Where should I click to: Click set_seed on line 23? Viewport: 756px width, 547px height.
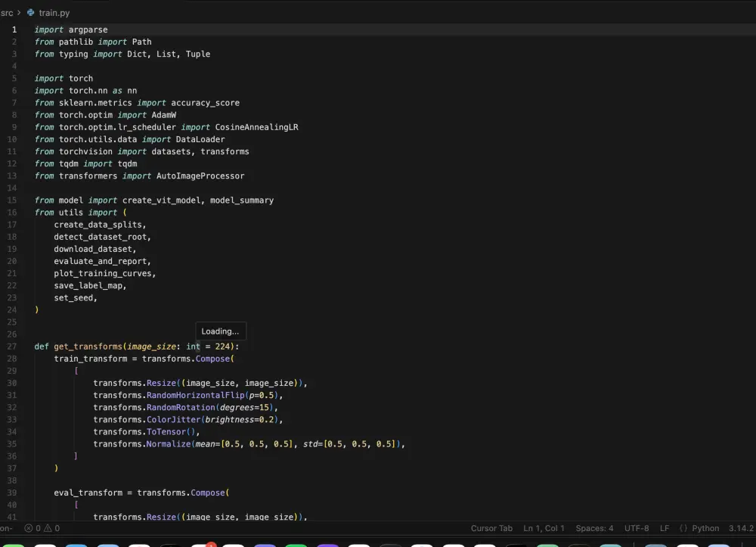pyautogui.click(x=73, y=297)
